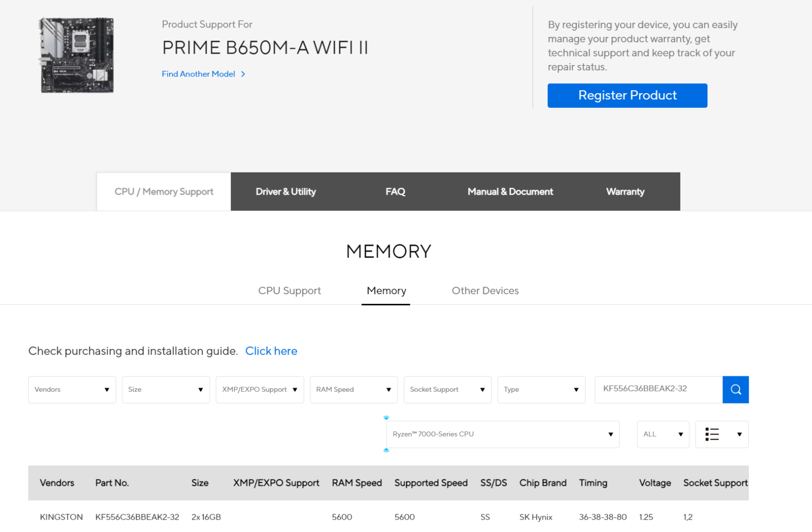This screenshot has width=812, height=532.
Task: Click the SS/DS column header
Action: (x=494, y=483)
